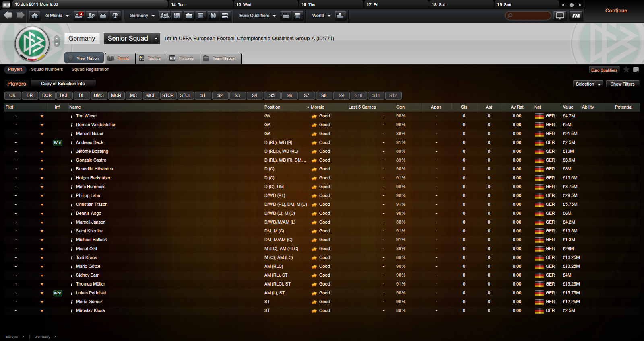Open Euro Qualifiers calendar icon
The image size is (644, 341).
click(298, 16)
